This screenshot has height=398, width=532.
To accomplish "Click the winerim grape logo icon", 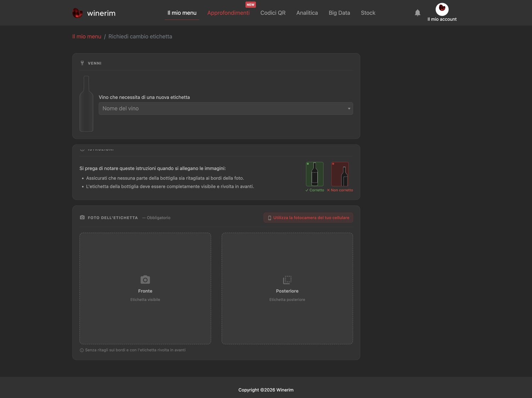I will (78, 13).
